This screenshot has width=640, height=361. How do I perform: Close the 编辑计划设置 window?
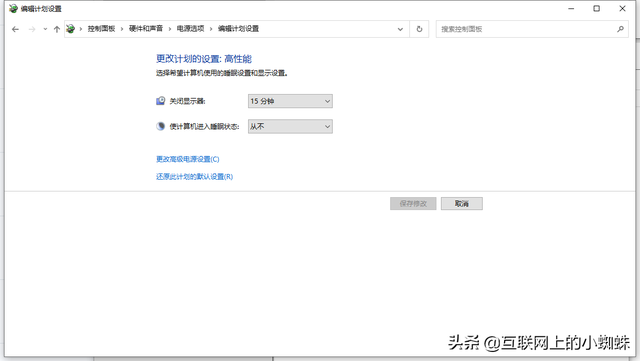pyautogui.click(x=622, y=9)
